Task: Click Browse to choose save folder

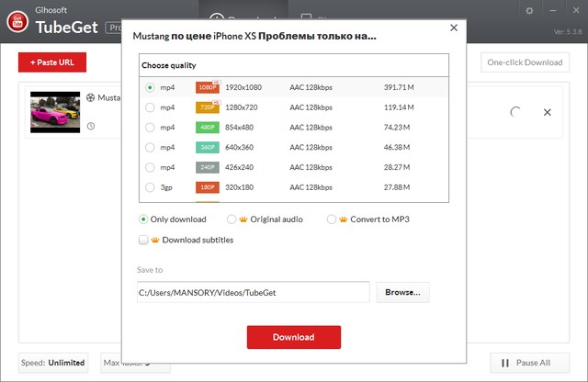Action: pyautogui.click(x=402, y=293)
